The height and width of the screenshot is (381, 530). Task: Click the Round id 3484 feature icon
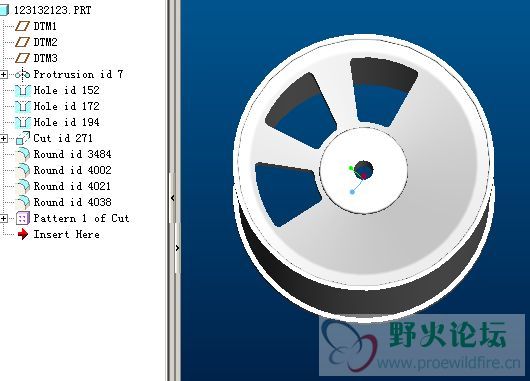click(23, 154)
